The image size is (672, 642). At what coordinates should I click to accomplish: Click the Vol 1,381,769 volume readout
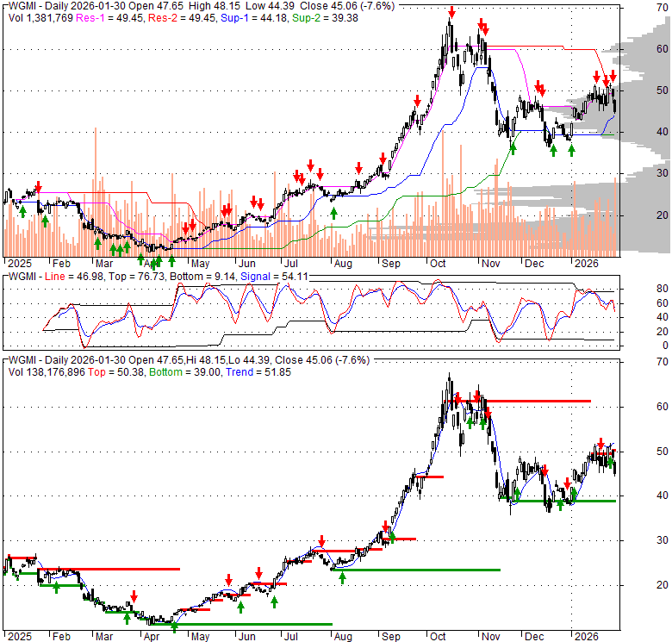[40, 18]
